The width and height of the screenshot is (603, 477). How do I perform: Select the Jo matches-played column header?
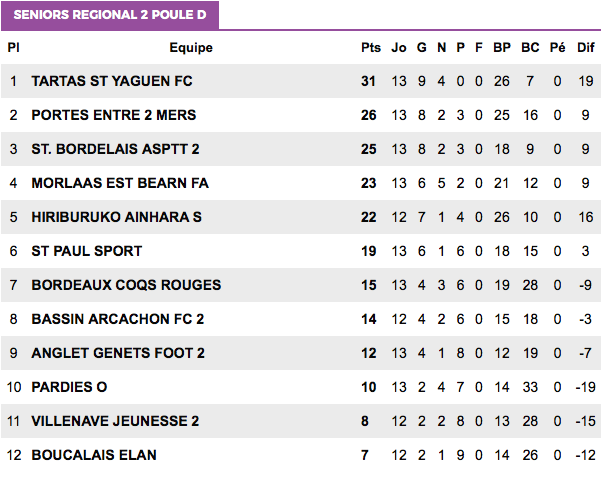(399, 48)
